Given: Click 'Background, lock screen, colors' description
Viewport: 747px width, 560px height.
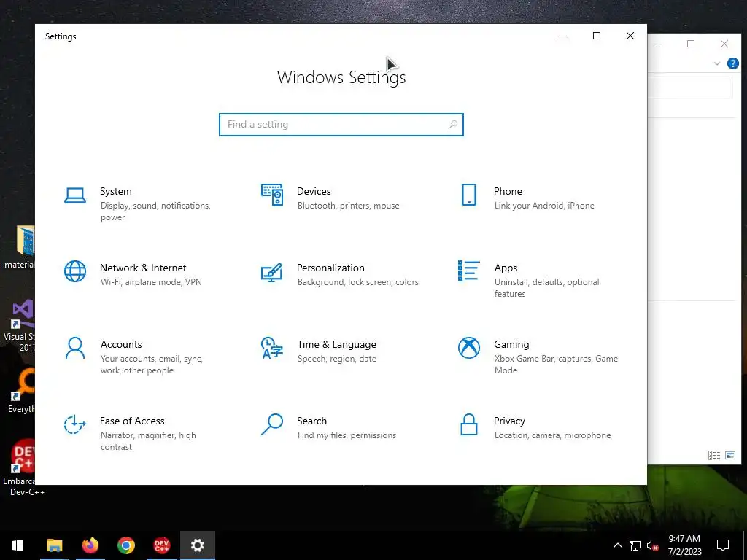Looking at the screenshot, I should (357, 282).
